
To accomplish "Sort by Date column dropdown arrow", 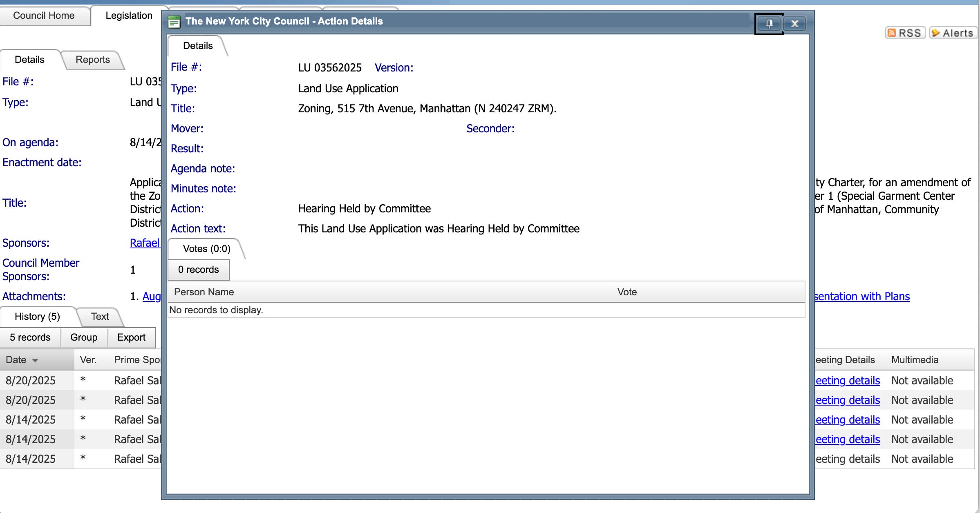I will [35, 360].
